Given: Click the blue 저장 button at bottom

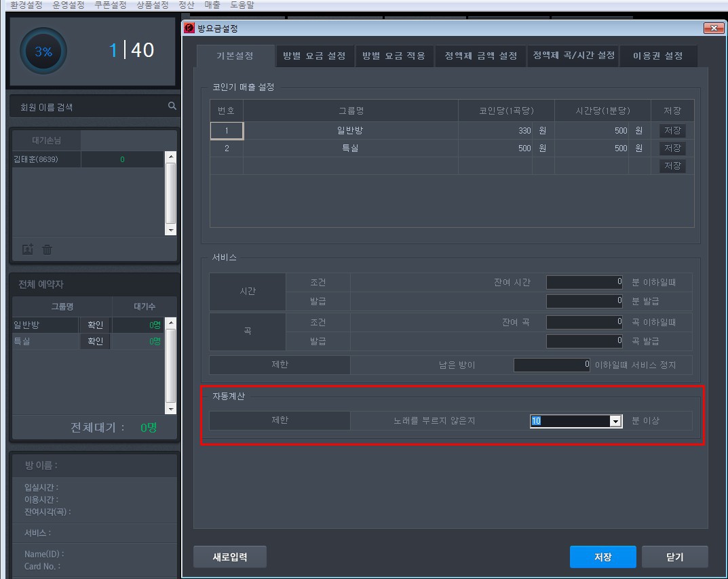Looking at the screenshot, I should pyautogui.click(x=602, y=557).
